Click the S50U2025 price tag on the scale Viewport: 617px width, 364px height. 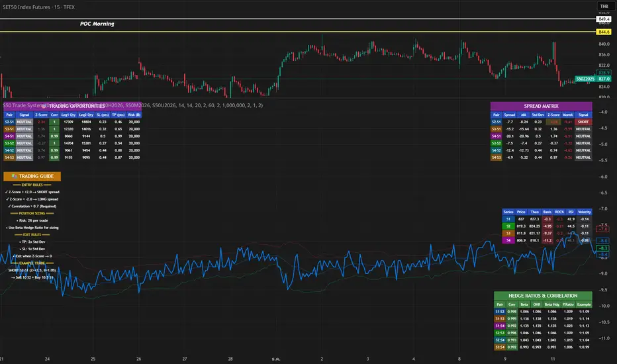coord(584,78)
